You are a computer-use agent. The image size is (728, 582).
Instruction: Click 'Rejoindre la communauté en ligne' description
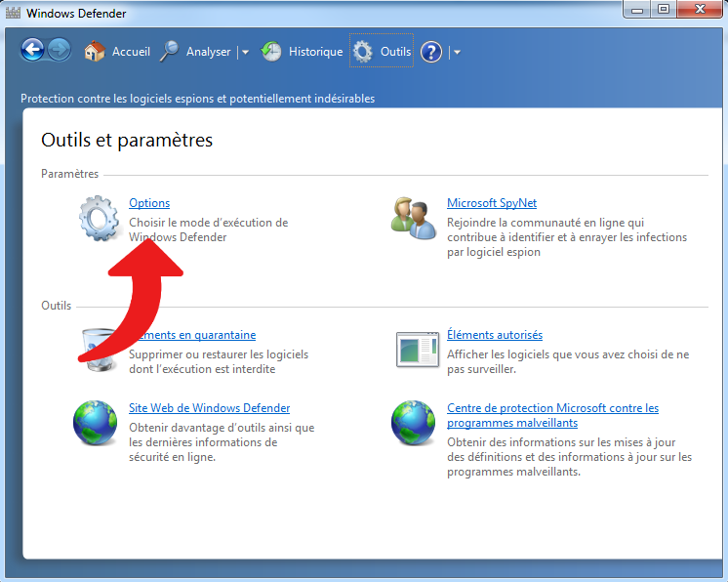point(567,237)
